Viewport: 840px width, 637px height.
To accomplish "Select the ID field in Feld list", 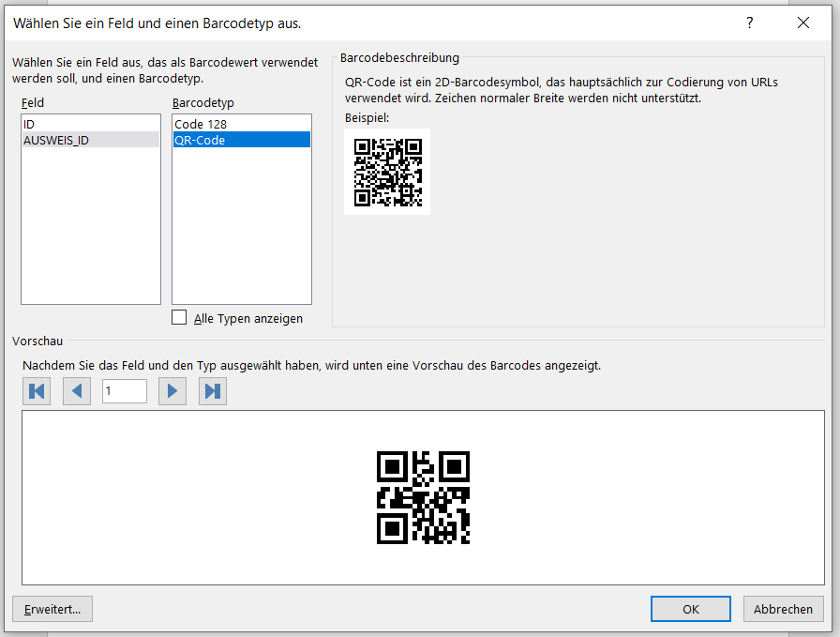I will pos(91,125).
